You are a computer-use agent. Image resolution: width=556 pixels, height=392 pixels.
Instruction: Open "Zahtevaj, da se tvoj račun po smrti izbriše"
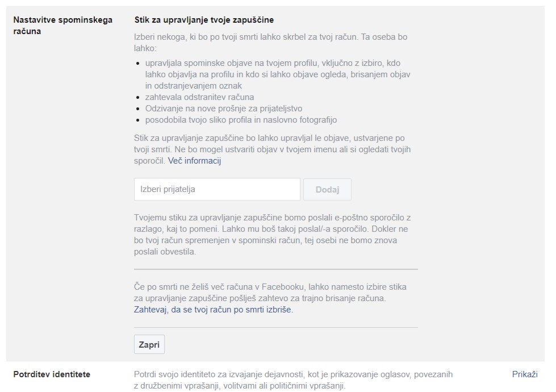pos(213,310)
